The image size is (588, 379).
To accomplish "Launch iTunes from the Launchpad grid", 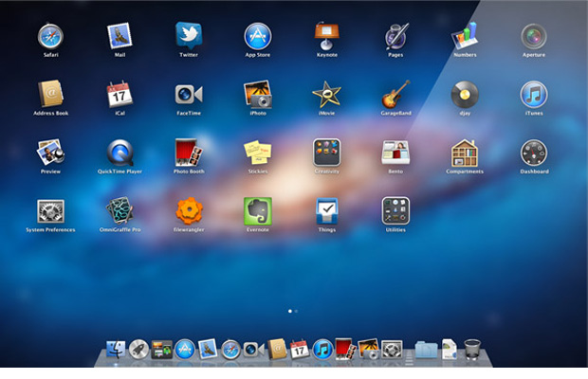I will coord(534,95).
